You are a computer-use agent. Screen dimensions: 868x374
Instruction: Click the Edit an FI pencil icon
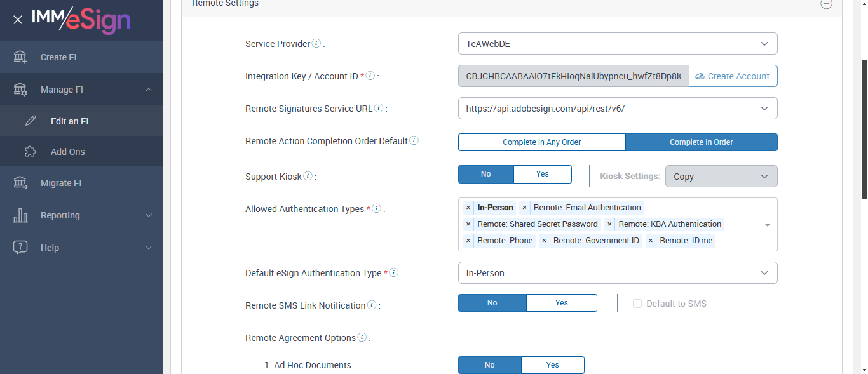[31, 121]
